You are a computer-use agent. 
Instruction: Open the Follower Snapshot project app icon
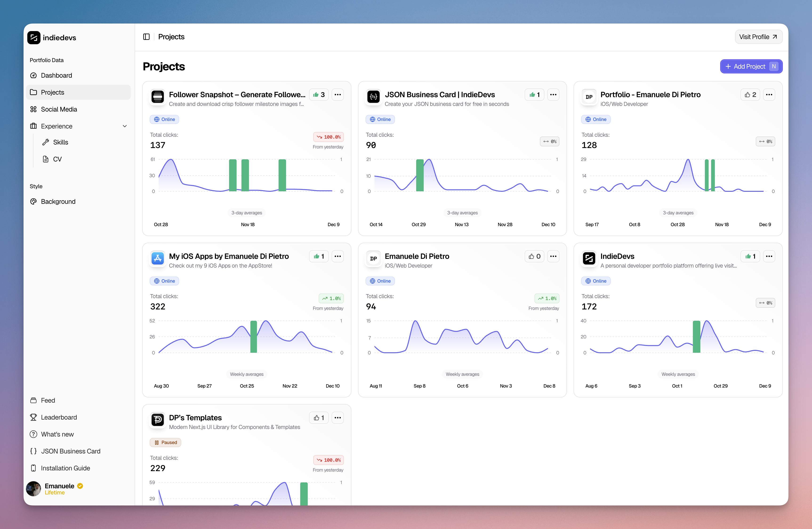pyautogui.click(x=158, y=97)
